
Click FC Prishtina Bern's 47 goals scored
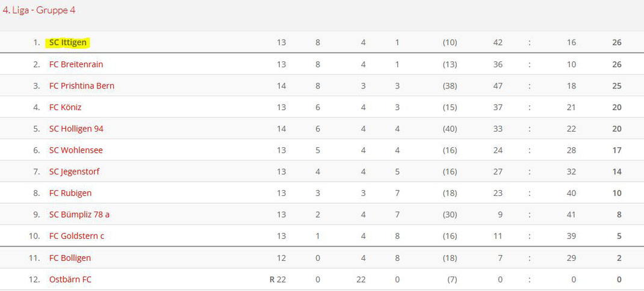point(498,86)
